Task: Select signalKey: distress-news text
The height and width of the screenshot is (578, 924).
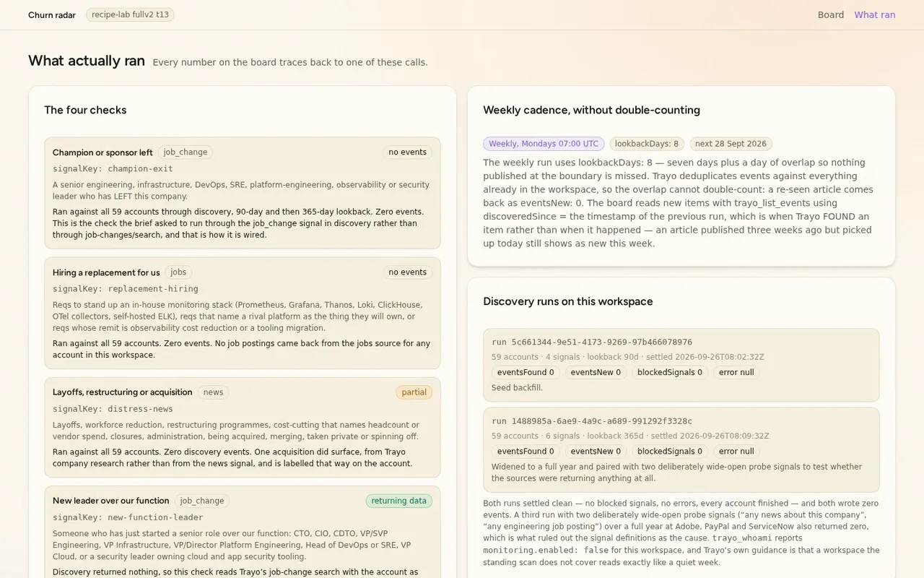Action: click(x=113, y=408)
